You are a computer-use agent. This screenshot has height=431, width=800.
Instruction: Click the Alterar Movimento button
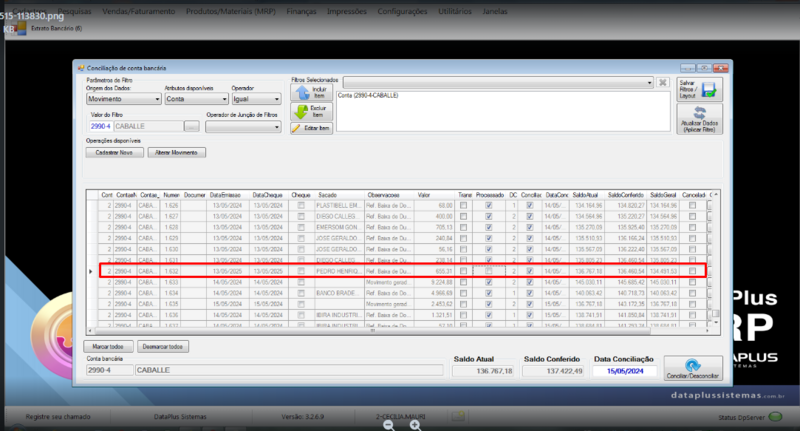coord(177,153)
